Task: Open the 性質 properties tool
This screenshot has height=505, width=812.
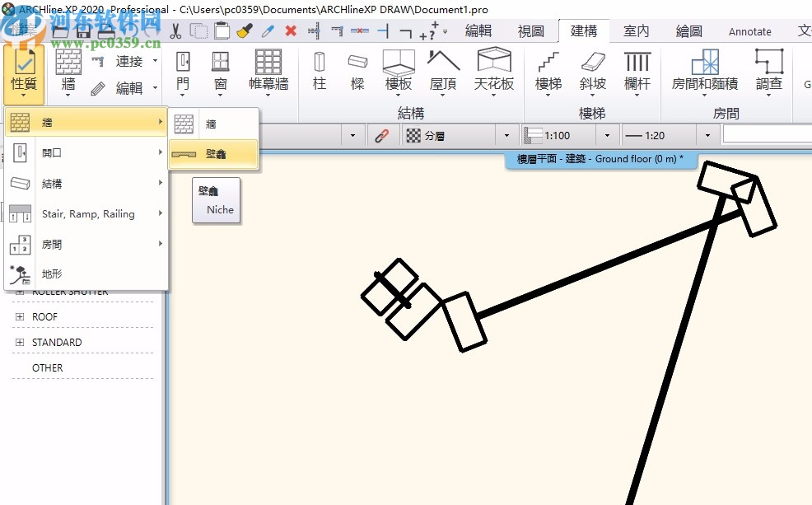Action: pyautogui.click(x=24, y=74)
